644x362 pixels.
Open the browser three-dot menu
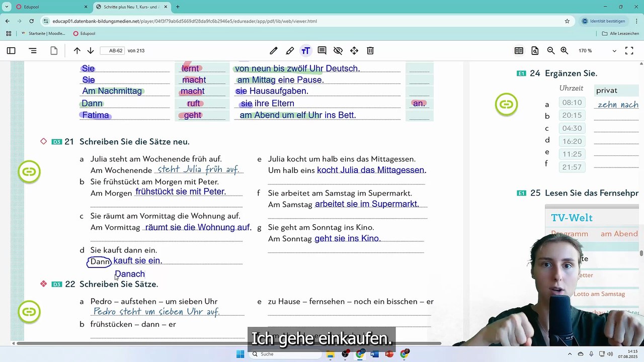pyautogui.click(x=636, y=21)
